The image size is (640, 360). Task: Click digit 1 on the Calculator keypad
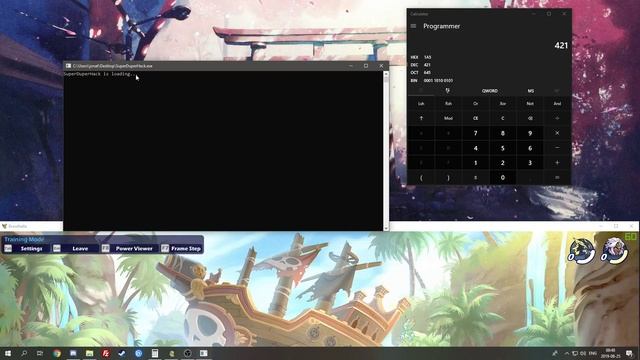click(x=476, y=162)
